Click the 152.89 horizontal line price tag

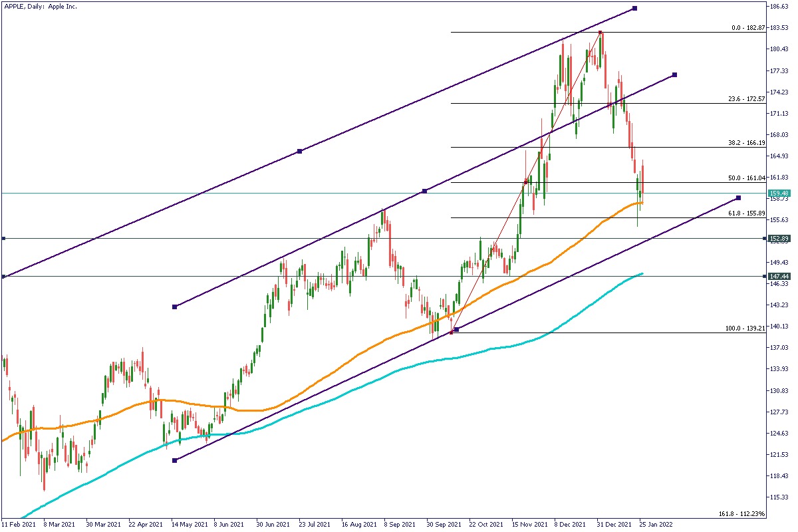(x=778, y=238)
